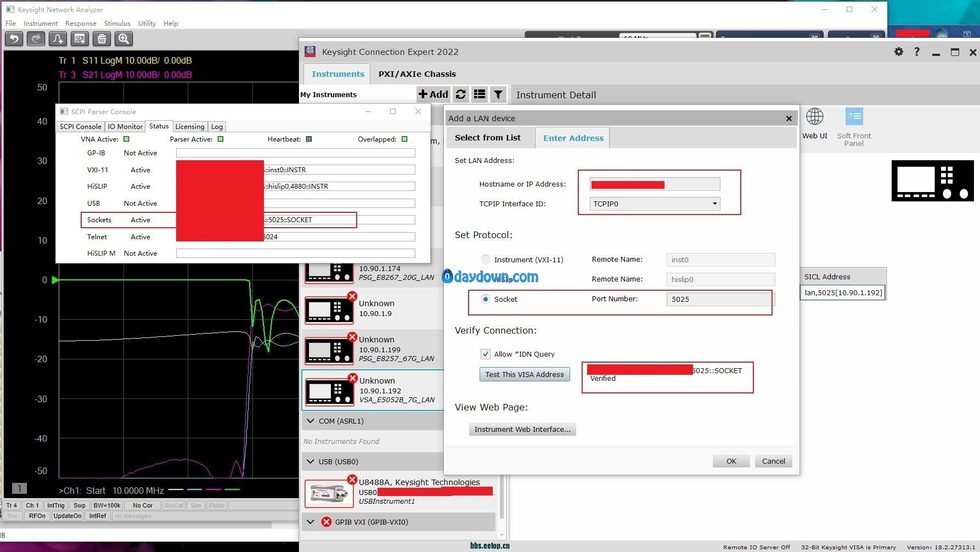Image resolution: width=980 pixels, height=552 pixels.
Task: Select the U8488A USB power sensor icon
Action: tap(329, 493)
